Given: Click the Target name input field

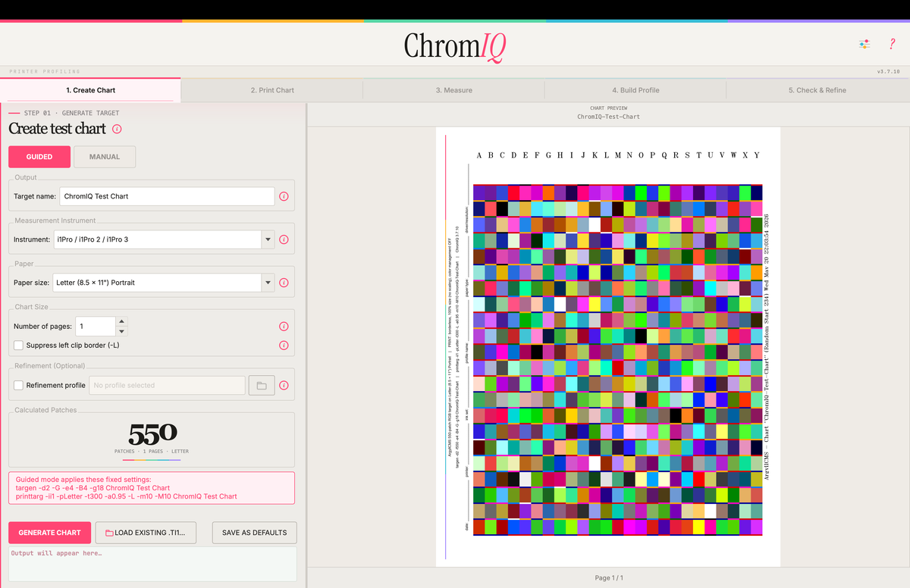Looking at the screenshot, I should (166, 196).
